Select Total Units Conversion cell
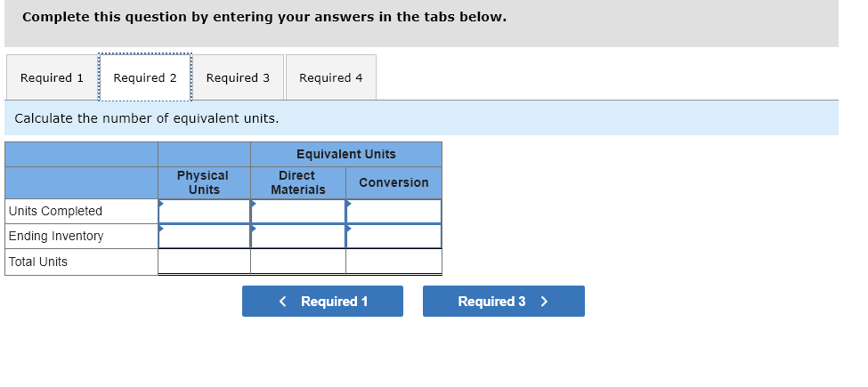Image resolution: width=868 pixels, height=387 pixels. [394, 262]
